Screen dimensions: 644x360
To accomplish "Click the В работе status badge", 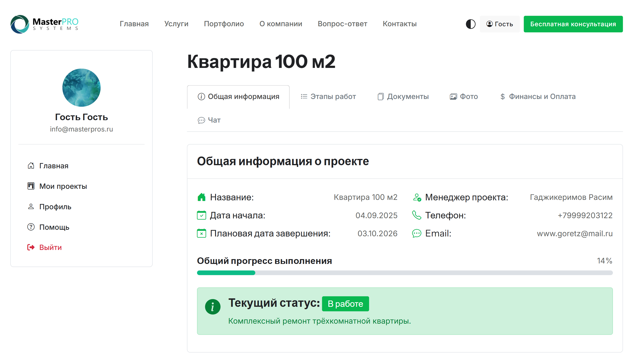I will 345,304.
